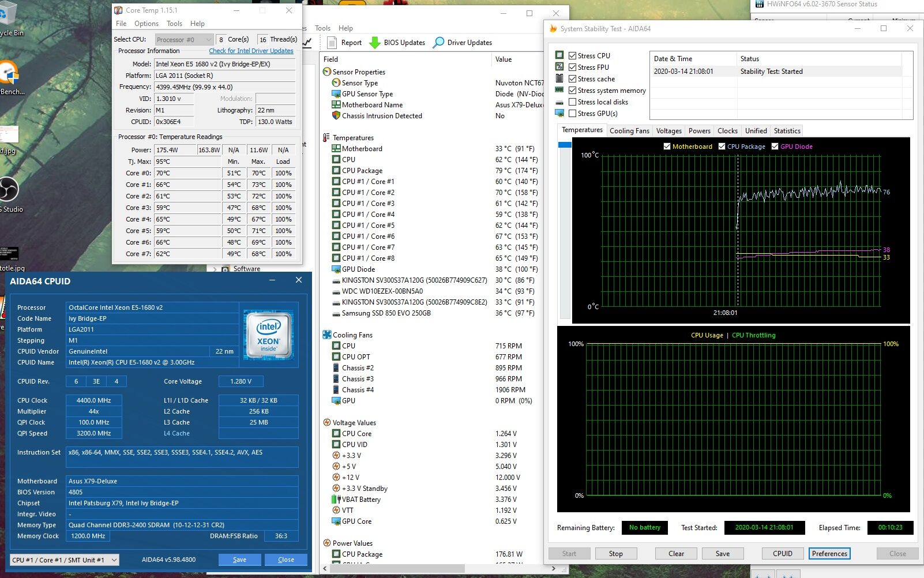Select the Stability Test: Started log row
Viewport: 924px width, 578px height.
[x=776, y=72]
